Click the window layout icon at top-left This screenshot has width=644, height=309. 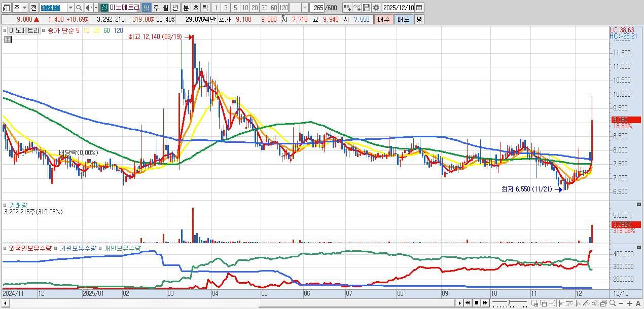(6, 8)
